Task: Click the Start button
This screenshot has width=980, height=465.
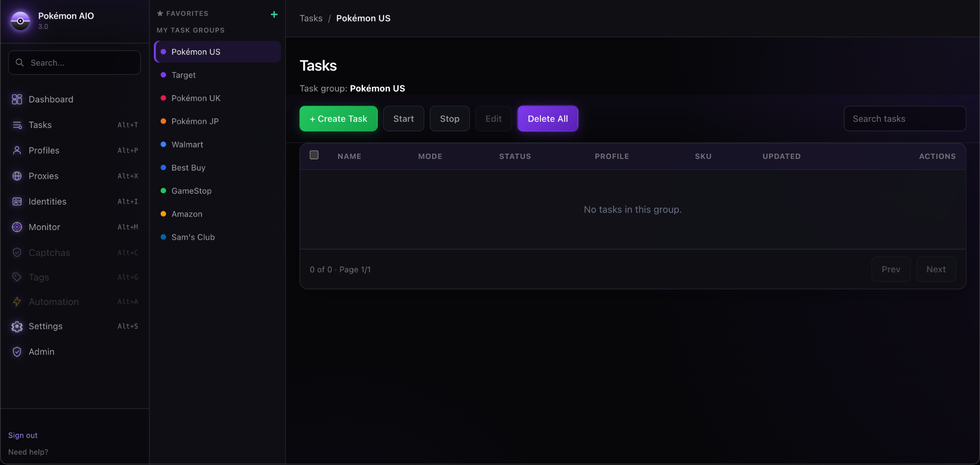Action: pos(404,119)
